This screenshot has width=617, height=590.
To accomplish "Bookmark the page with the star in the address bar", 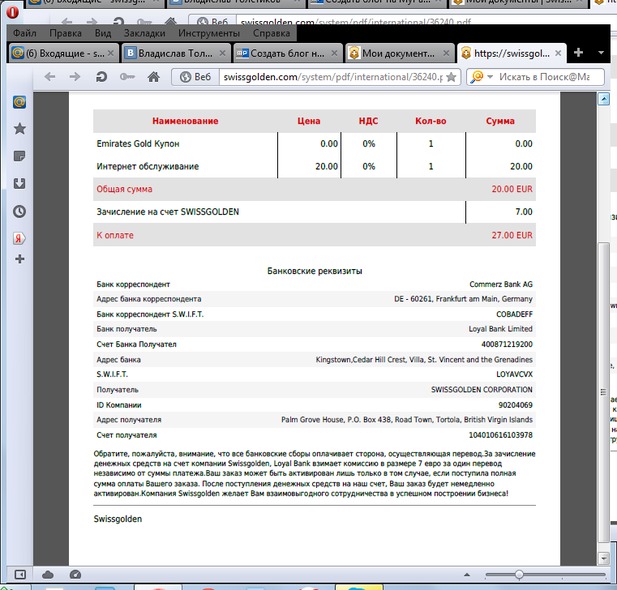I will tap(451, 77).
